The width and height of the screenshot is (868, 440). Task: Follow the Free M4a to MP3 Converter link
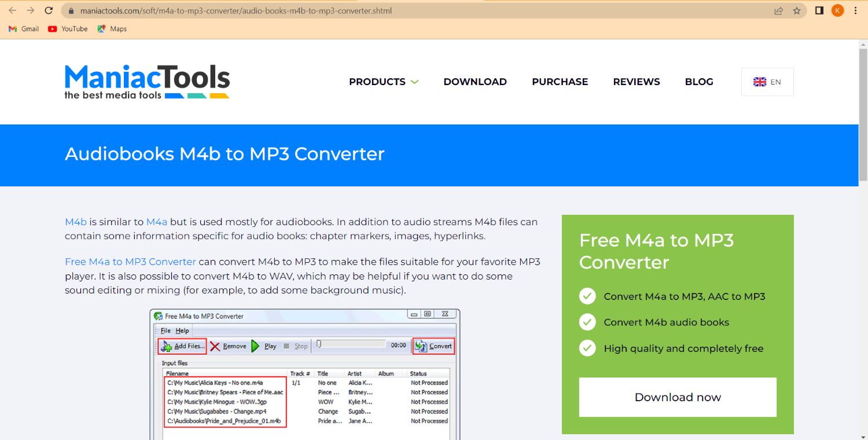coord(130,262)
